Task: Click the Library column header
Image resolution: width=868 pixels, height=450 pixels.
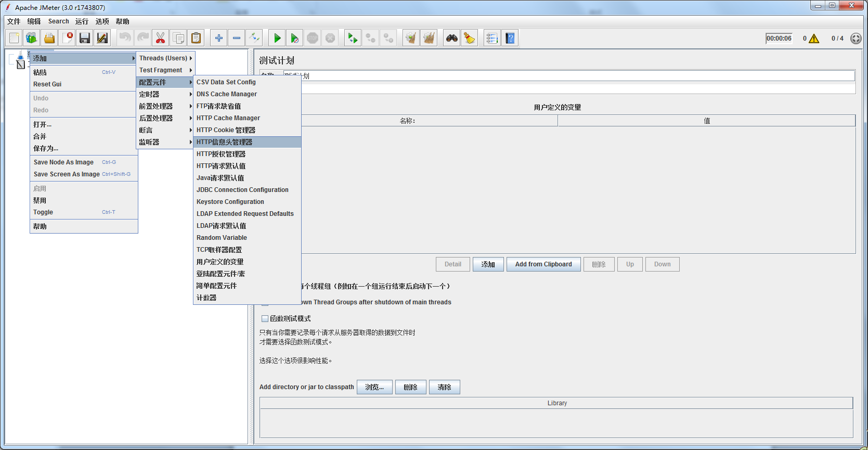Action: (556, 403)
